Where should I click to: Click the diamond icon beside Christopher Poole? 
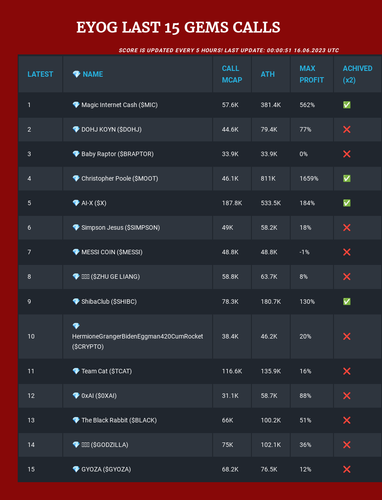[x=76, y=178]
